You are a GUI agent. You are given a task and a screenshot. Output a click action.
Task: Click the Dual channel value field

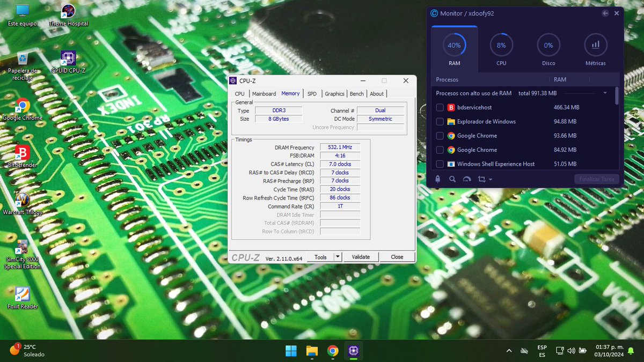380,110
